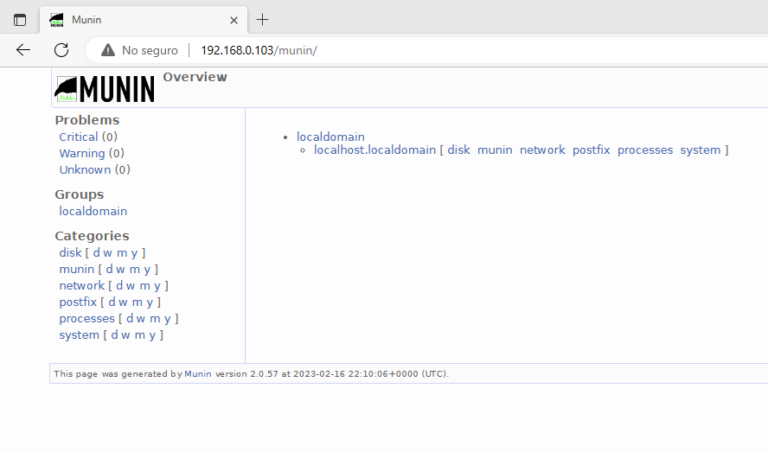Open the tab actions icon in the title bar
Viewport: 768px width, 452px height.
pyautogui.click(x=20, y=19)
